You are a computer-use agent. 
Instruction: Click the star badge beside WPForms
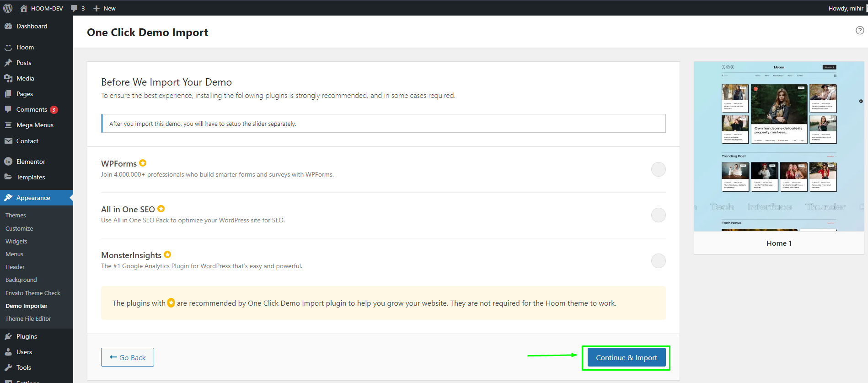click(x=143, y=163)
